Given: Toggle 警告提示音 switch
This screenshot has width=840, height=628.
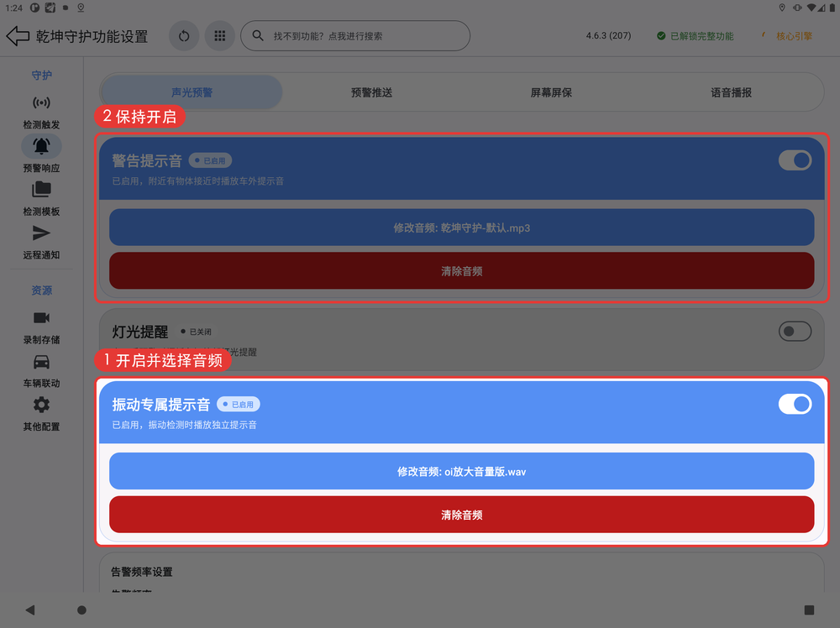Looking at the screenshot, I should [795, 160].
